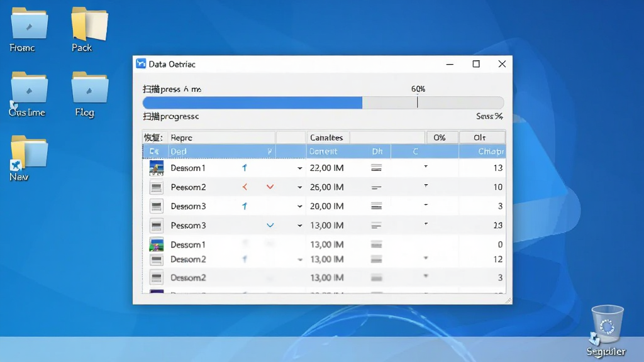Viewport: 644px width, 362px height.
Task: Click lines icon in Dessom2 row with count 3
Action: [376, 278]
